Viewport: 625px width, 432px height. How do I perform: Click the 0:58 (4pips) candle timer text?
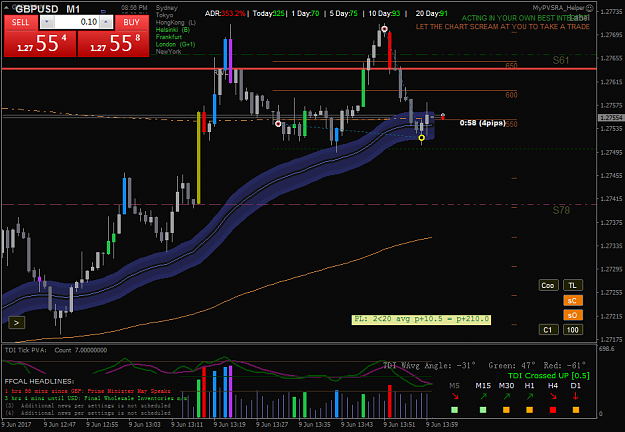482,123
